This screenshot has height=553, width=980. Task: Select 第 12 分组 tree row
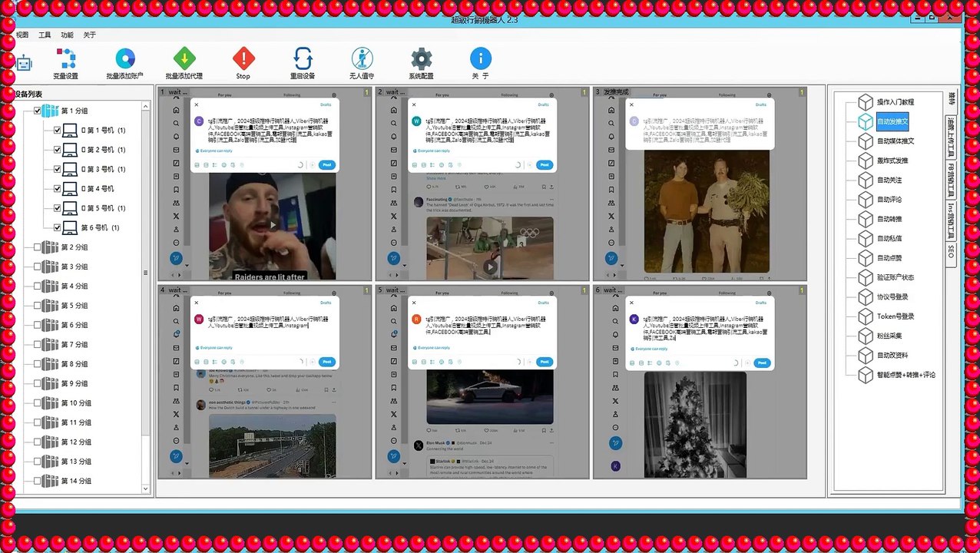point(76,442)
